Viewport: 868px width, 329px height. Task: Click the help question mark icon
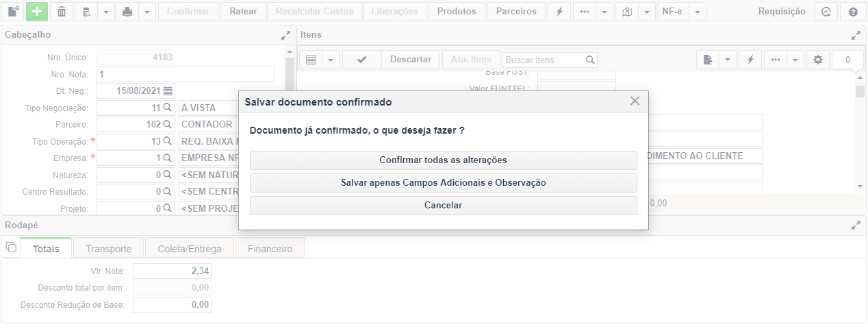[x=853, y=12]
